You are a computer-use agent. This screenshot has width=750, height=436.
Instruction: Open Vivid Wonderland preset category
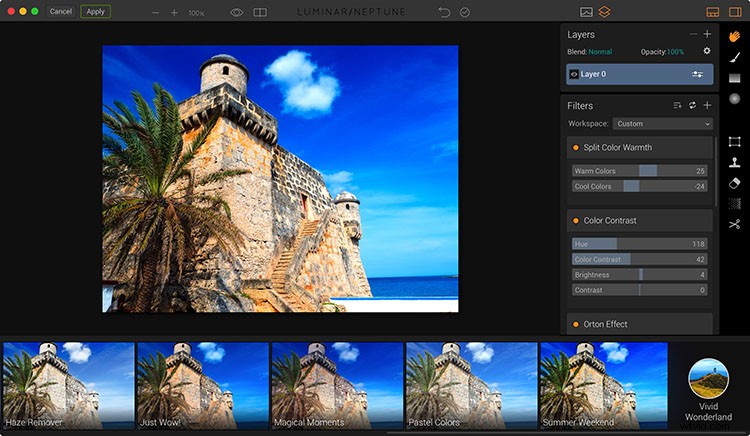pos(708,390)
